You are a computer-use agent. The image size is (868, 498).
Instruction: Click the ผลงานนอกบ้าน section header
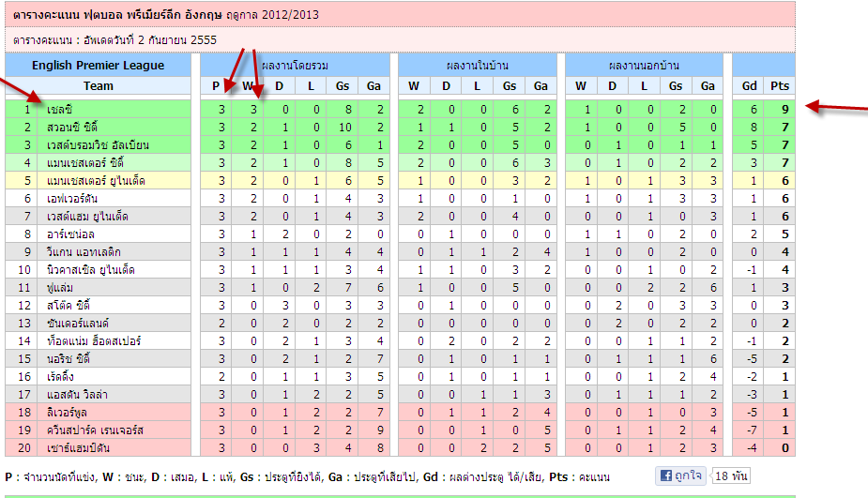[644, 66]
